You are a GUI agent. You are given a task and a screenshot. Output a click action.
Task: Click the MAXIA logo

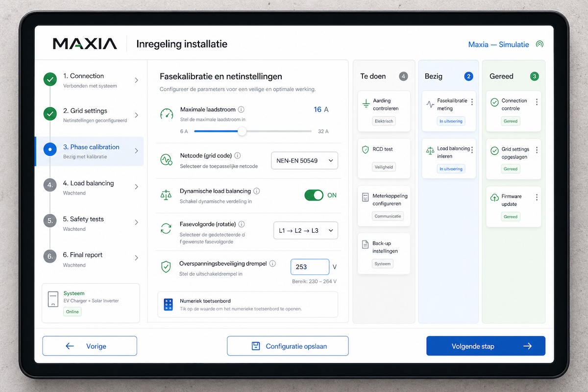tap(85, 44)
